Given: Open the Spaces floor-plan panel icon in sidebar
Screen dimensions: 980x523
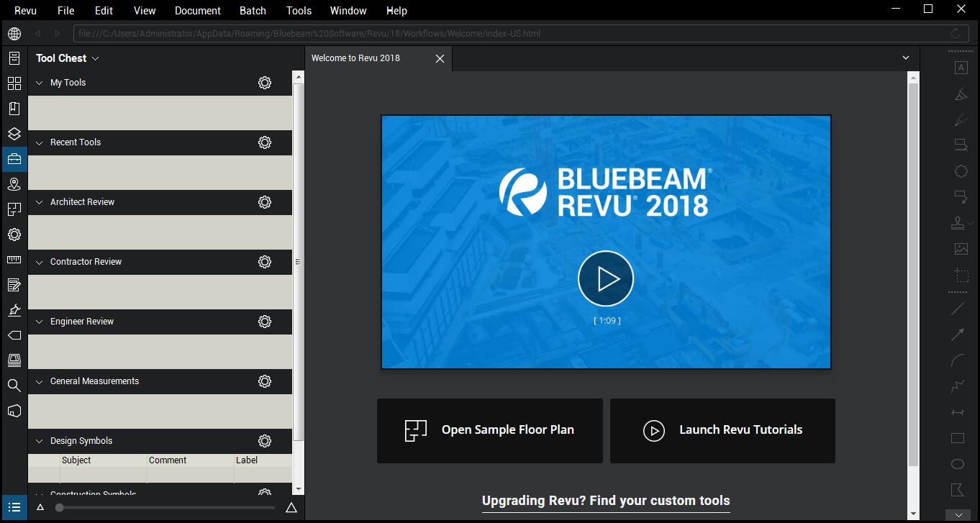Looking at the screenshot, I should pos(14,209).
